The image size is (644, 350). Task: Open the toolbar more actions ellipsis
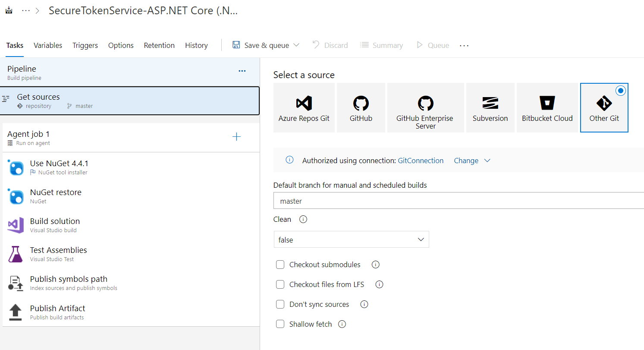464,45
